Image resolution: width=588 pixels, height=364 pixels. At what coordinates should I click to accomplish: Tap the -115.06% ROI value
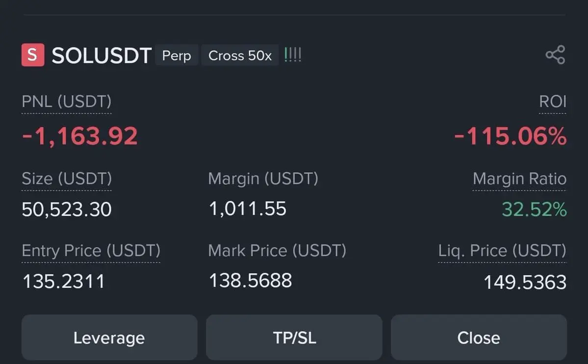click(511, 136)
